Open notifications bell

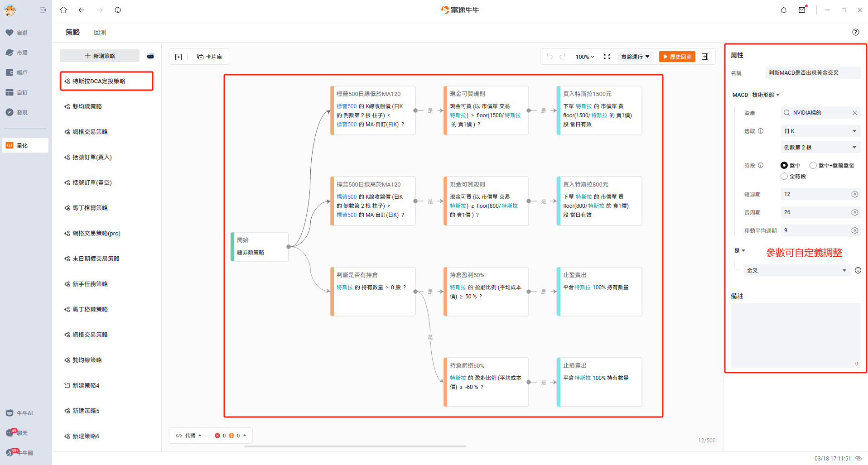point(784,10)
